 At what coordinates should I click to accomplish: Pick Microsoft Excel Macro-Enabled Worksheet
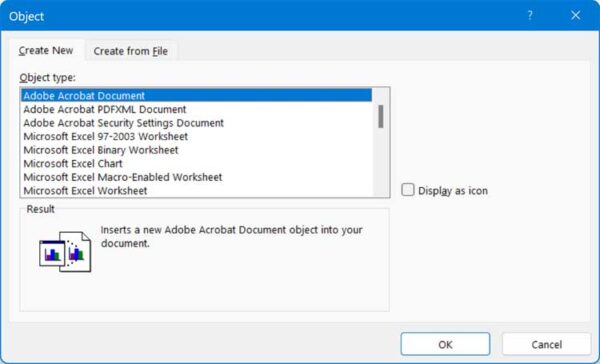tap(196, 177)
